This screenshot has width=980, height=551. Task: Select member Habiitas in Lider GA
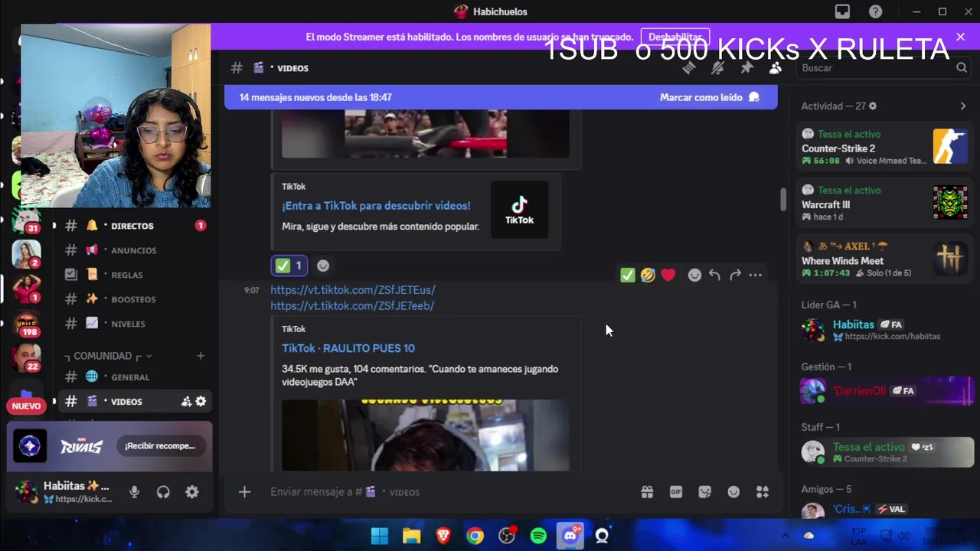(884, 330)
